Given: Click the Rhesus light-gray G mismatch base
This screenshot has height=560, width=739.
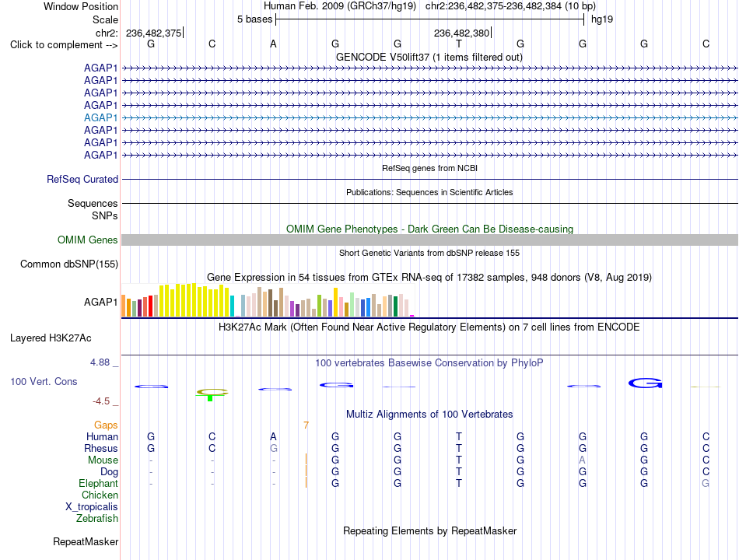Looking at the screenshot, I should (x=274, y=448).
